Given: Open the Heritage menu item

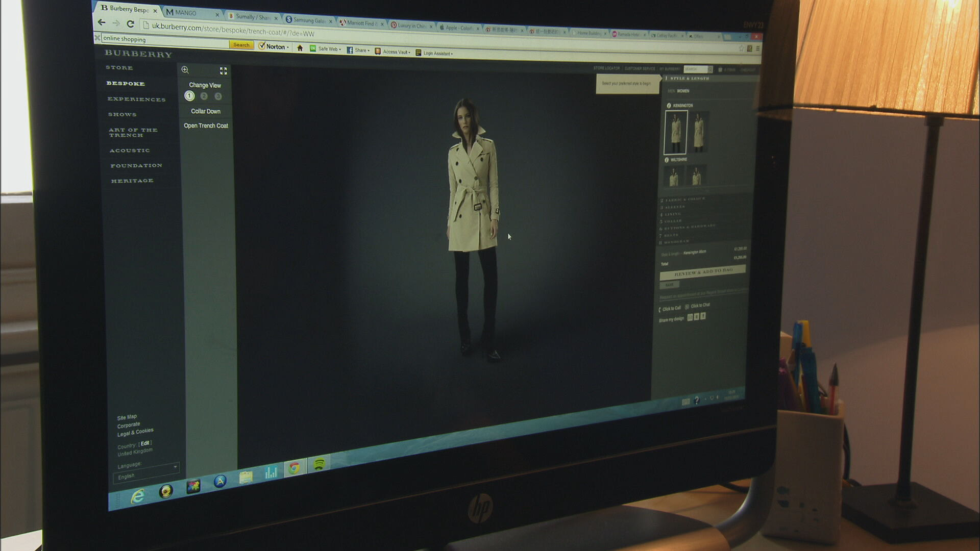Looking at the screenshot, I should 132,181.
